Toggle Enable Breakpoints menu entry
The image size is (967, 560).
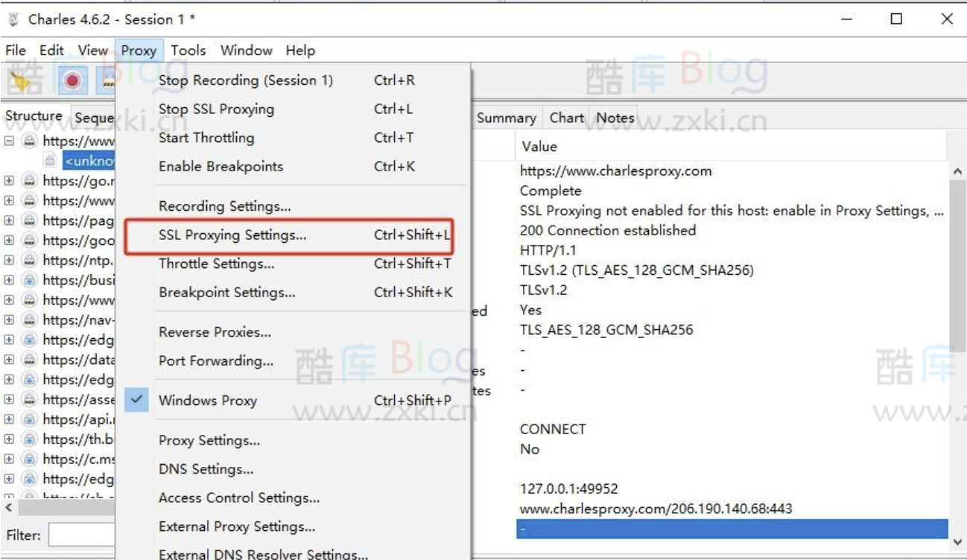coord(221,167)
